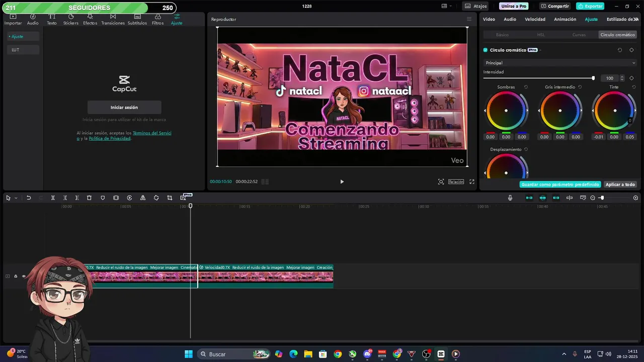Click the Pro-labeled text editing icon
Image resolution: width=644 pixels, height=362 pixels.
(x=184, y=198)
